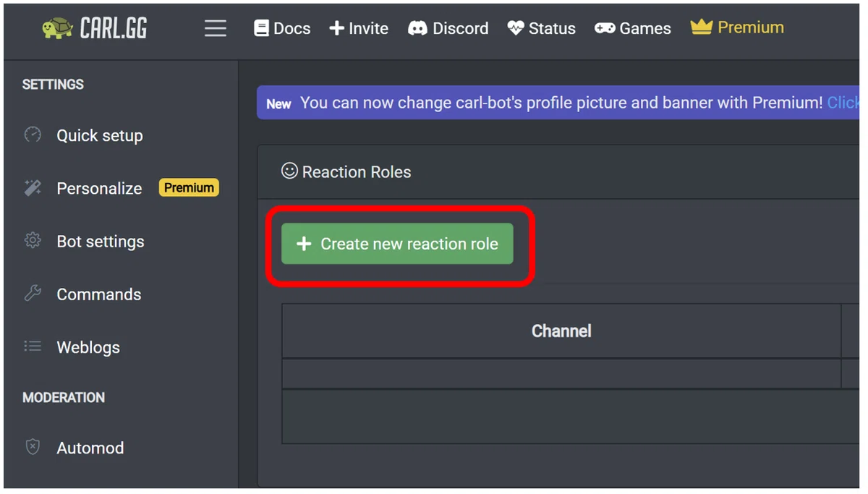
Task: Click the list icon for Weblogs
Action: (33, 346)
